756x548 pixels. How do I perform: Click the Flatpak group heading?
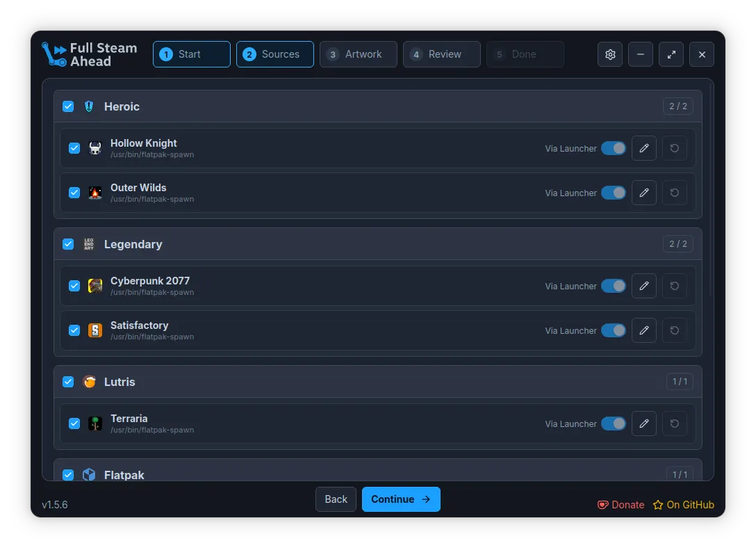[124, 475]
